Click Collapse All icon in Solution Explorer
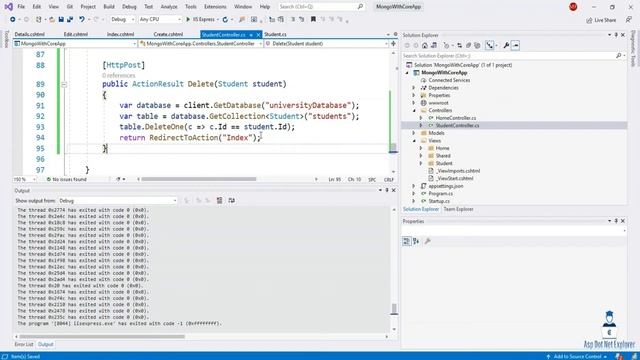The width and height of the screenshot is (640, 360). pos(468,45)
